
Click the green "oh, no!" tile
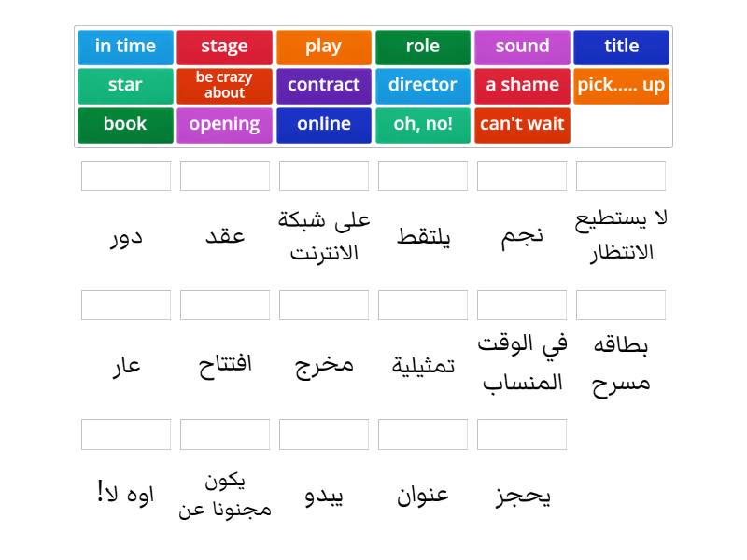(422, 125)
